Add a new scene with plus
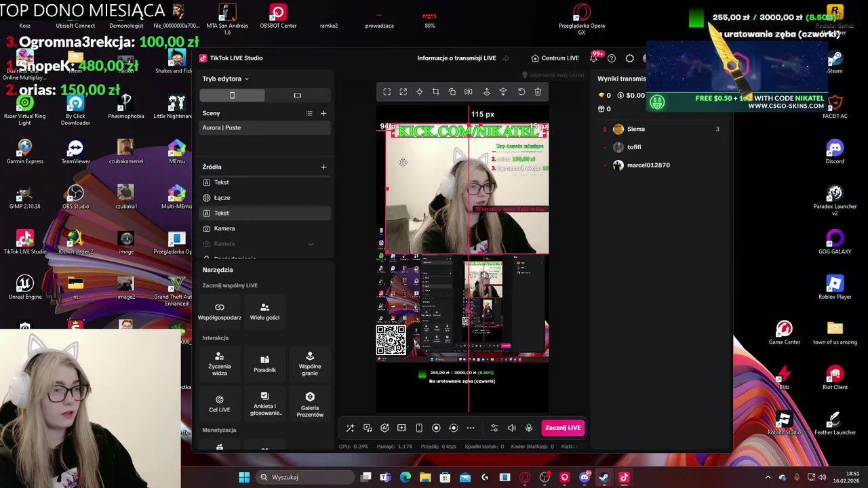This screenshot has width=868, height=488. (x=323, y=113)
